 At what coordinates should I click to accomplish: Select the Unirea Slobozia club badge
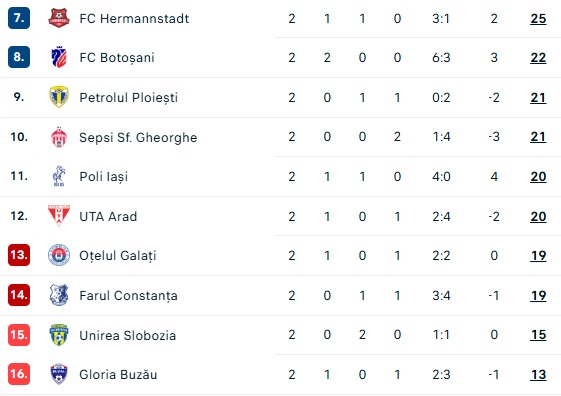(x=59, y=335)
